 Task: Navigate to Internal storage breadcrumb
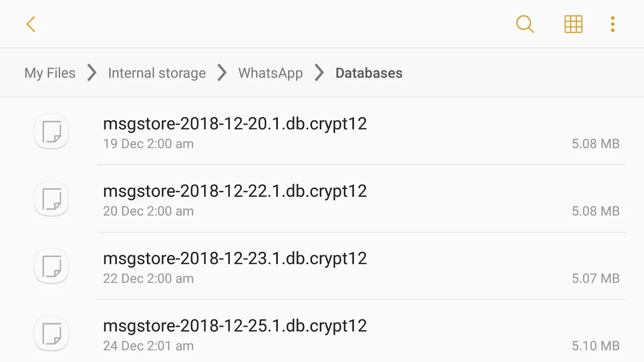click(157, 73)
